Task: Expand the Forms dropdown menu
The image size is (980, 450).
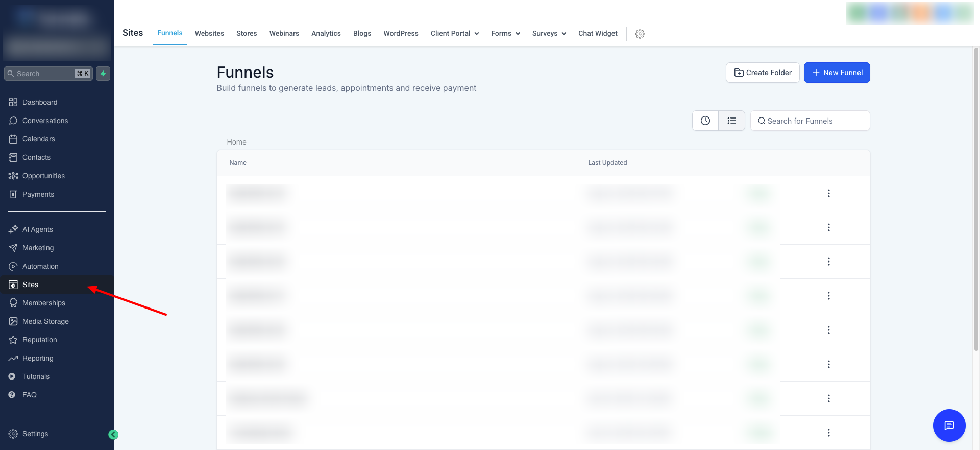Action: click(505, 33)
